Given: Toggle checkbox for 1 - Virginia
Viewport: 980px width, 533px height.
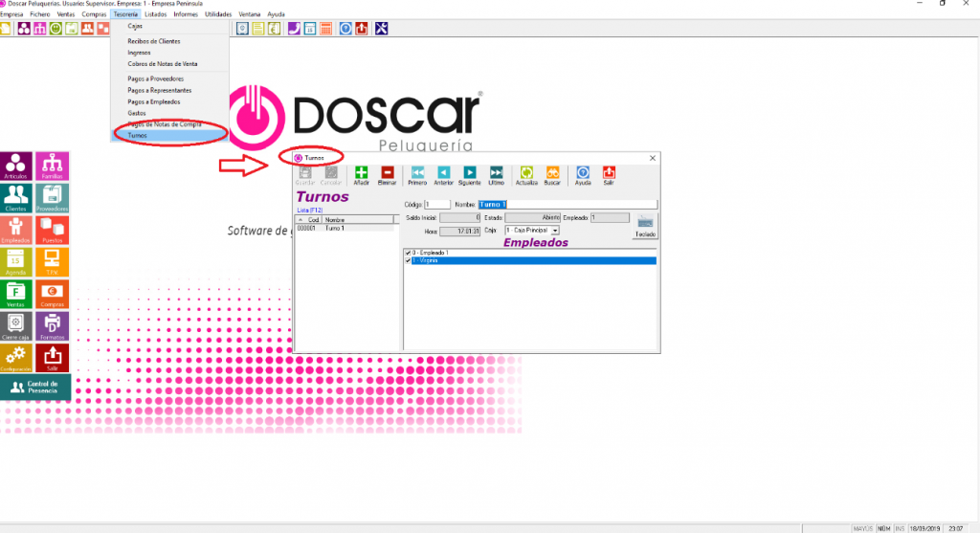Looking at the screenshot, I should [408, 260].
